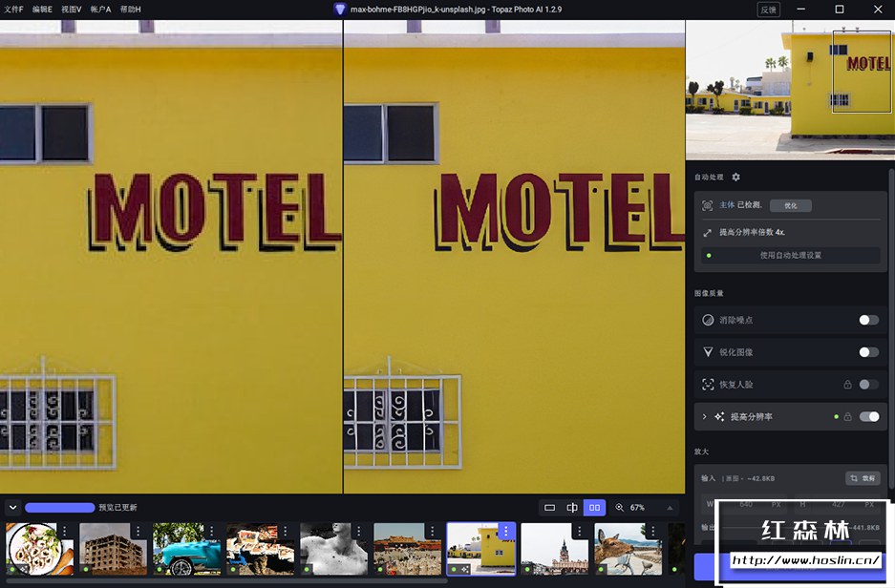This screenshot has height=588, width=895.
Task: Select the black-and-white torso thumbnail
Action: pyautogui.click(x=334, y=549)
